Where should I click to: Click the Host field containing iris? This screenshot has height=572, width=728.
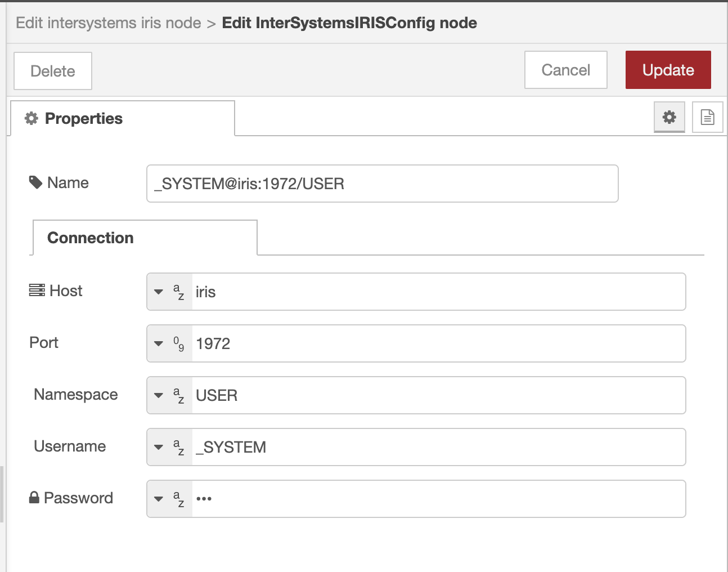pos(438,292)
